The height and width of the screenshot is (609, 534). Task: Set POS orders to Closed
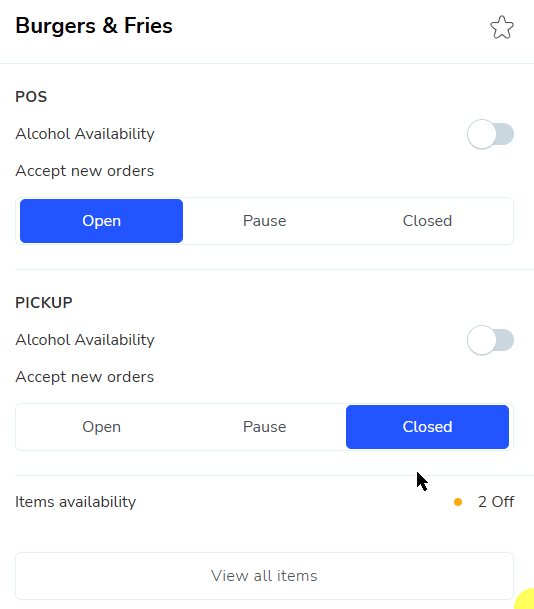(427, 221)
